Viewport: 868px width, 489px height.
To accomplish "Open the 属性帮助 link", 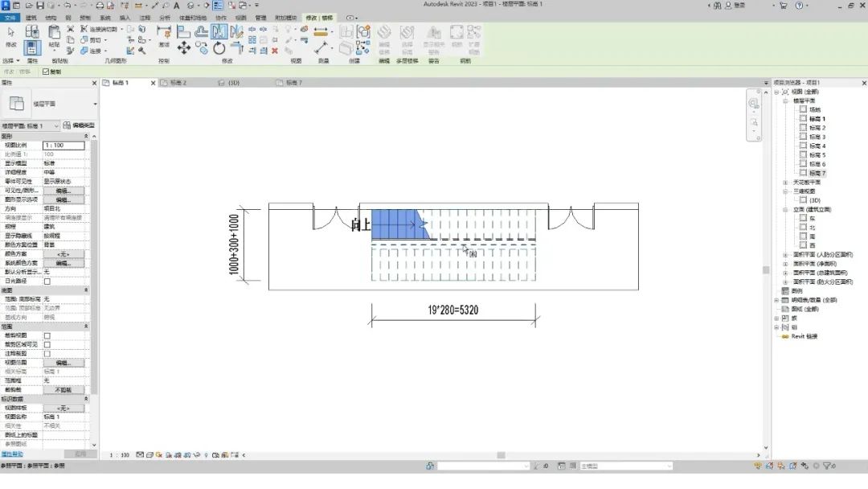I will 11,454.
